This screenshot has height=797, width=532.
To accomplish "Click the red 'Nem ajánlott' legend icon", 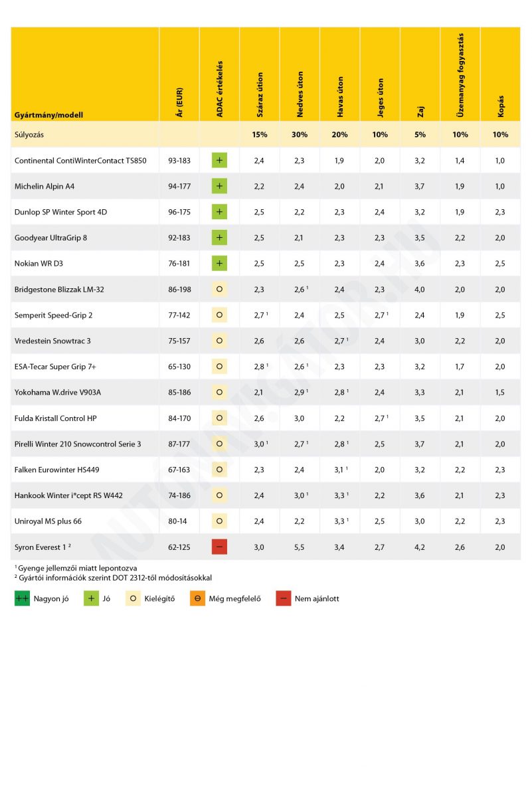I will [x=284, y=598].
